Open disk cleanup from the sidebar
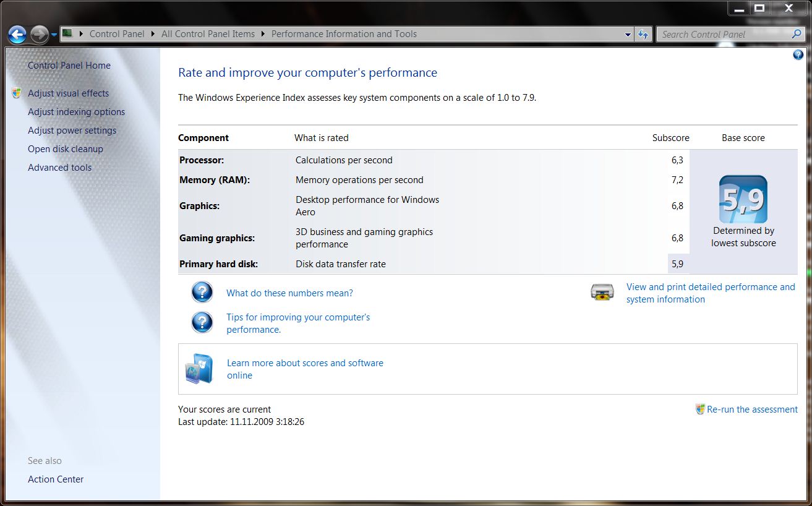Screen dimensions: 812x506 pos(66,149)
